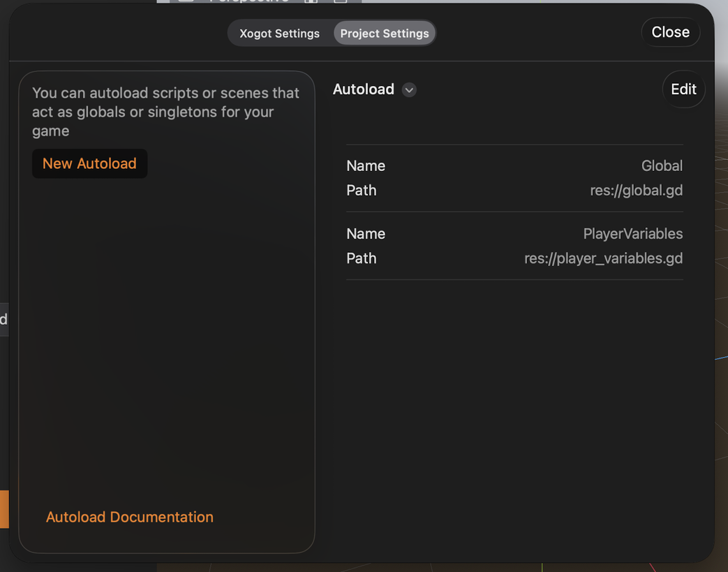Click the Autoload section title
The width and height of the screenshot is (728, 572).
tap(364, 89)
